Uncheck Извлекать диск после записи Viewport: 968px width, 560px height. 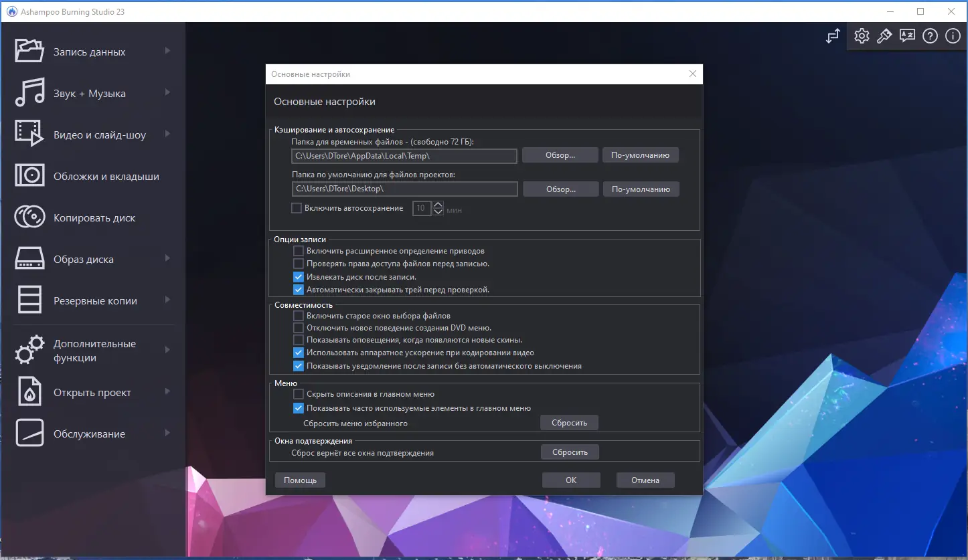(299, 277)
